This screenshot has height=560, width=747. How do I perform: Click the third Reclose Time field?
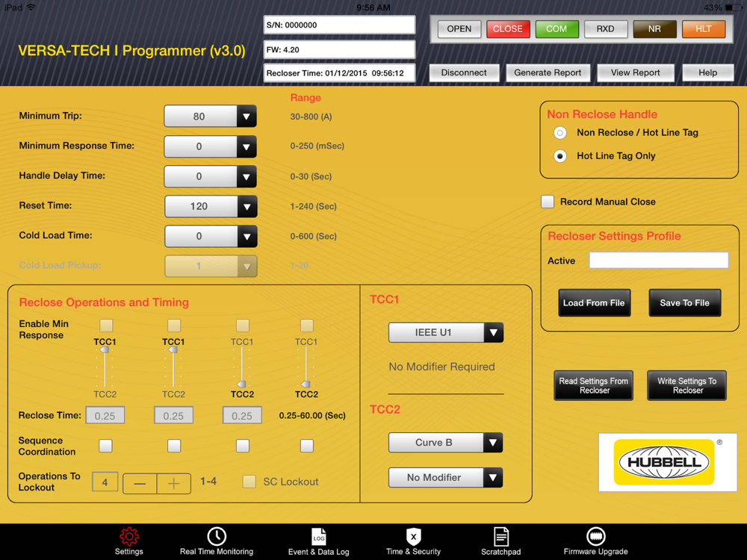click(x=242, y=415)
